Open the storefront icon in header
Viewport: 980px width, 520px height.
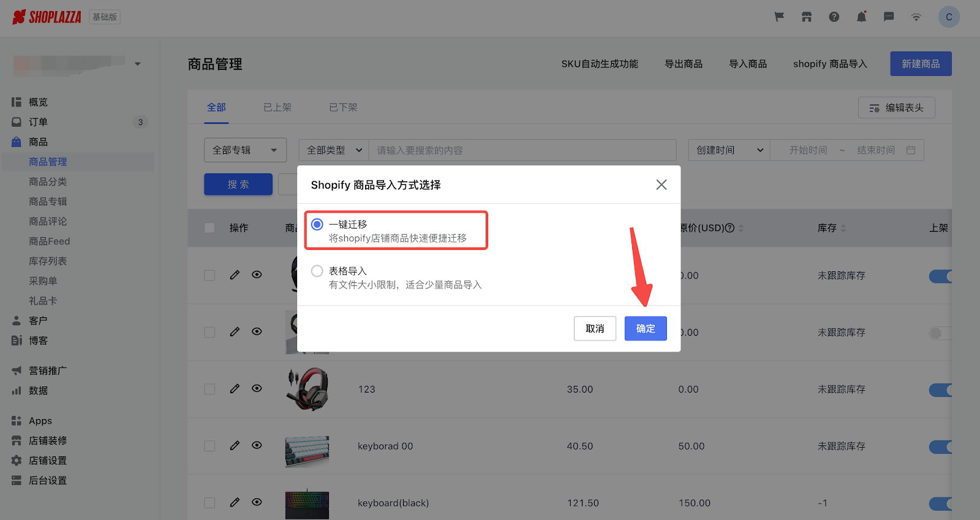(x=807, y=17)
